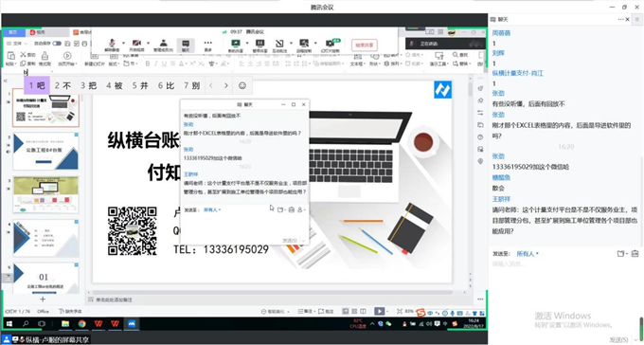Select the second slide thumbnail

coord(45,152)
